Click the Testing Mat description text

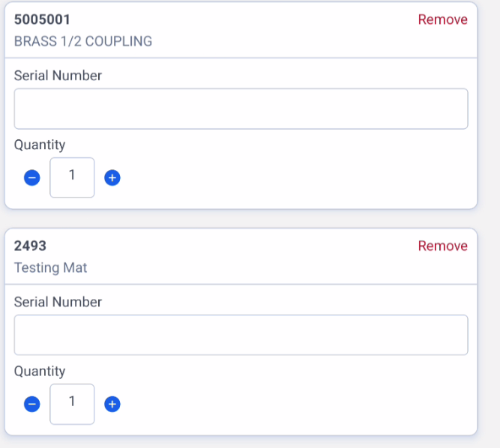50,267
